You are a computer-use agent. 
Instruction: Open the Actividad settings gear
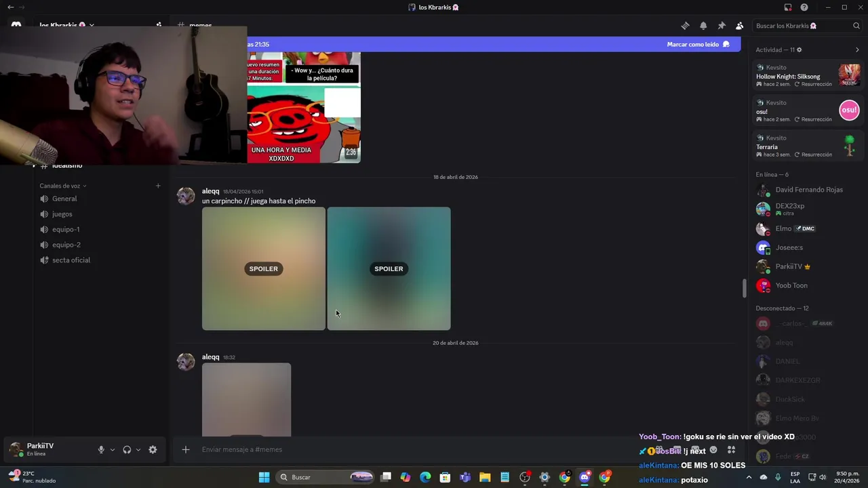(x=799, y=49)
